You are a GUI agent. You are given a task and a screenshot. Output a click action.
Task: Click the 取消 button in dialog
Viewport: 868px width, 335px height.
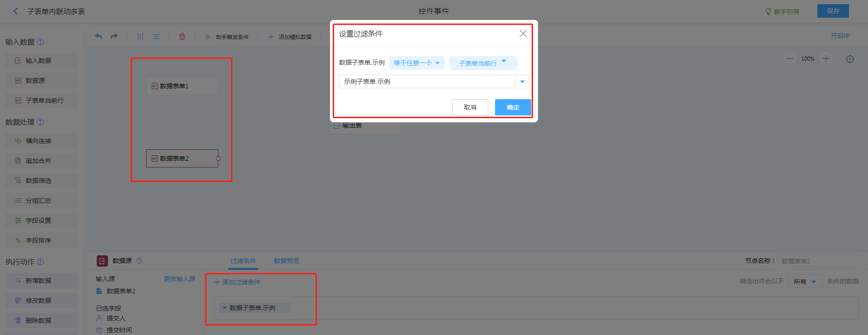click(x=470, y=107)
